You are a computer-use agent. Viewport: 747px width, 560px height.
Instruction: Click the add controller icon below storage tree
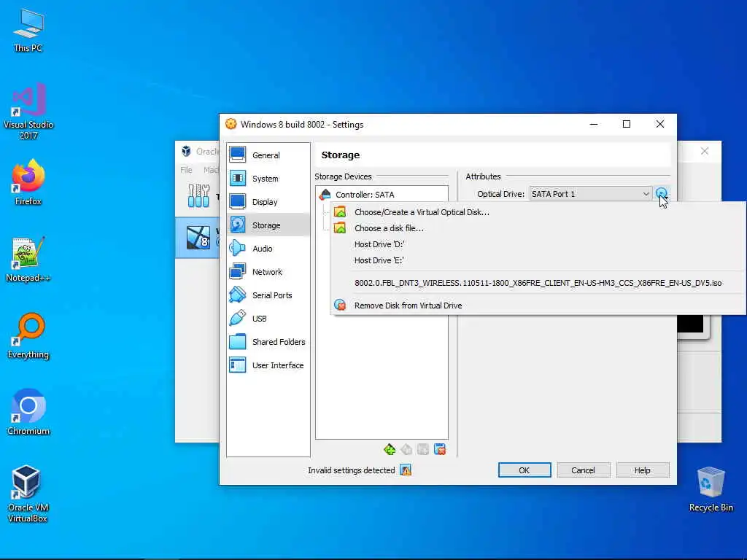pos(390,449)
